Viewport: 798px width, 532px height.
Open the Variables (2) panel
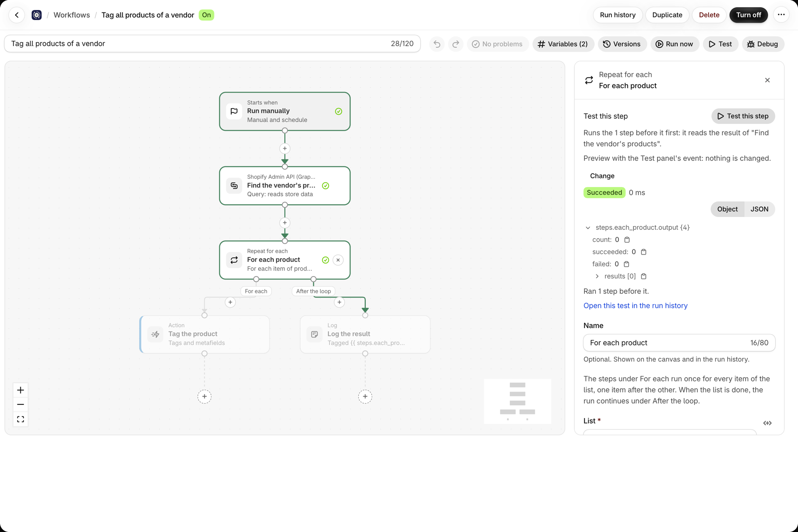tap(563, 44)
